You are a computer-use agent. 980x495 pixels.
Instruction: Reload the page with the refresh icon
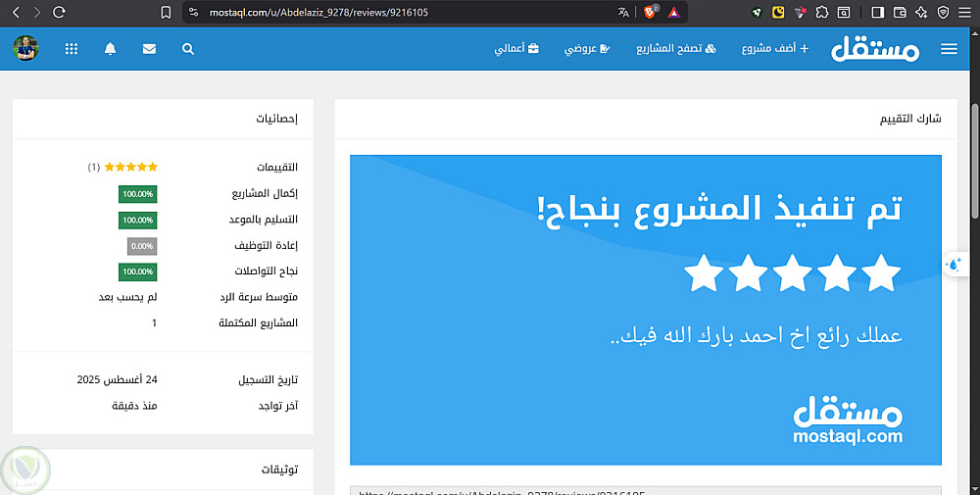(60, 12)
